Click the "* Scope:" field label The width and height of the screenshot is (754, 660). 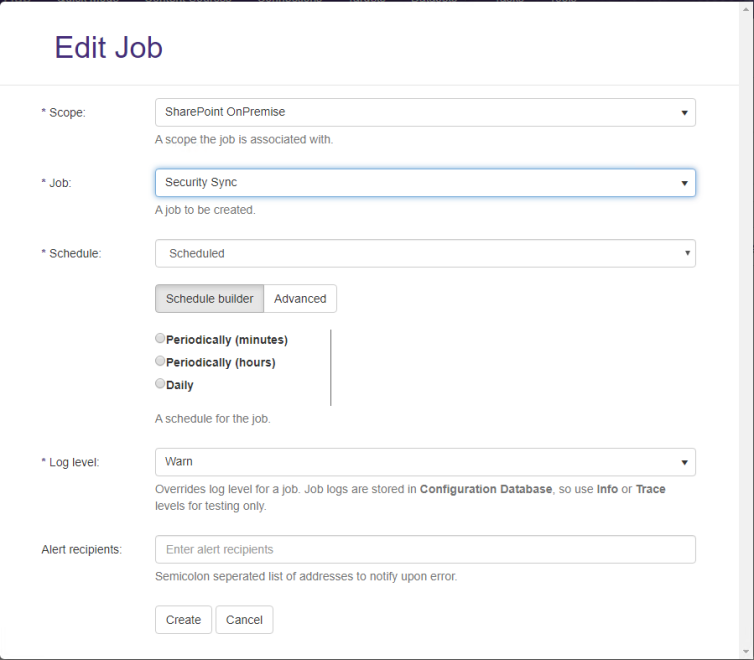click(x=63, y=112)
